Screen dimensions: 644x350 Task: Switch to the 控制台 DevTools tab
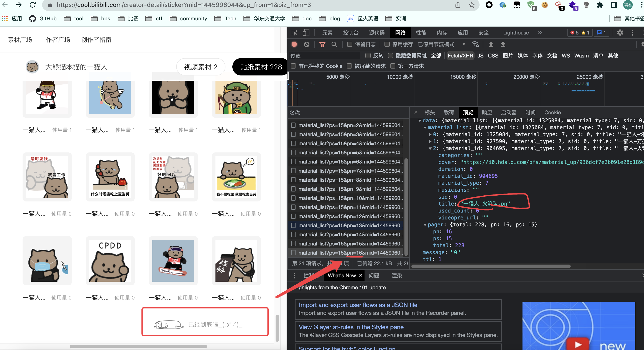(351, 33)
